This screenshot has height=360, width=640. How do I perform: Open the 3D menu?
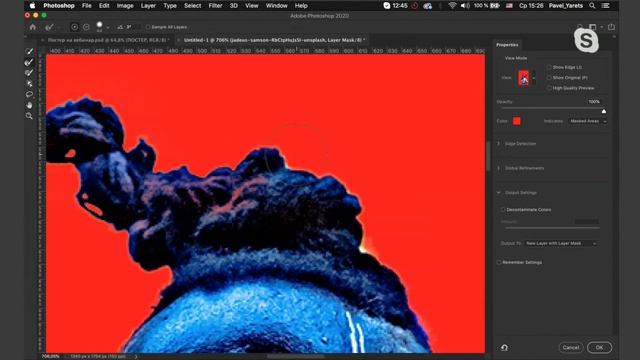pyautogui.click(x=233, y=6)
